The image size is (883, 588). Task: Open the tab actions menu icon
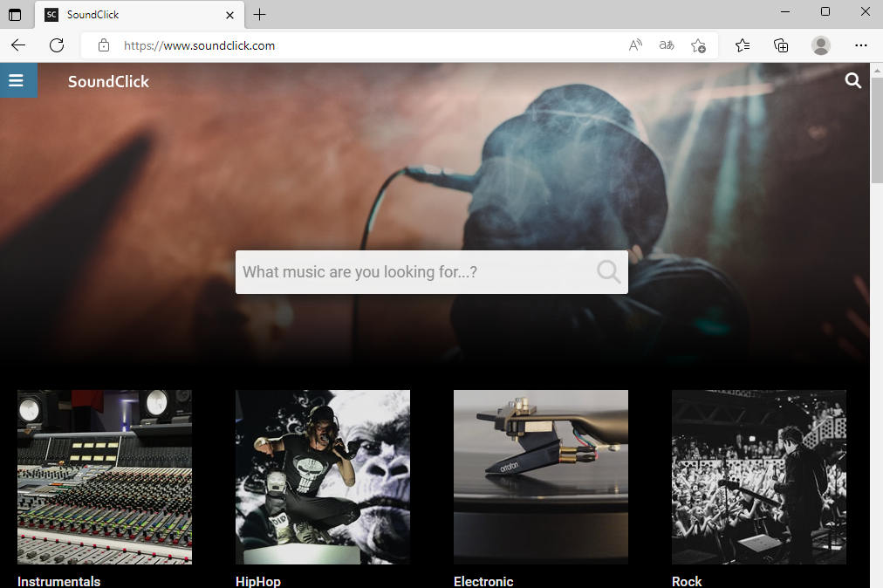pyautogui.click(x=15, y=15)
